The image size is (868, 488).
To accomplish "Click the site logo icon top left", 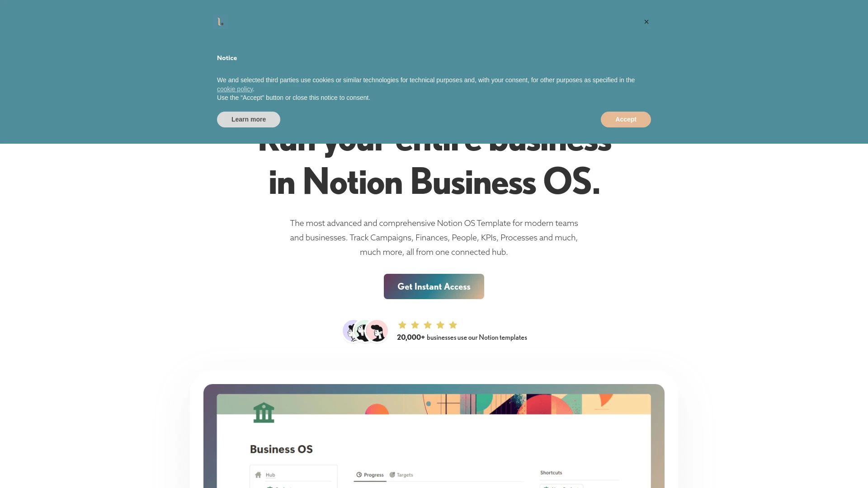I will (221, 21).
